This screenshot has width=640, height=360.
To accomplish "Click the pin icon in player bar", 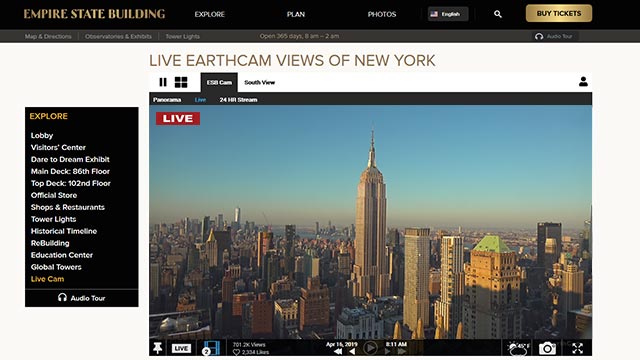I will coord(158,348).
